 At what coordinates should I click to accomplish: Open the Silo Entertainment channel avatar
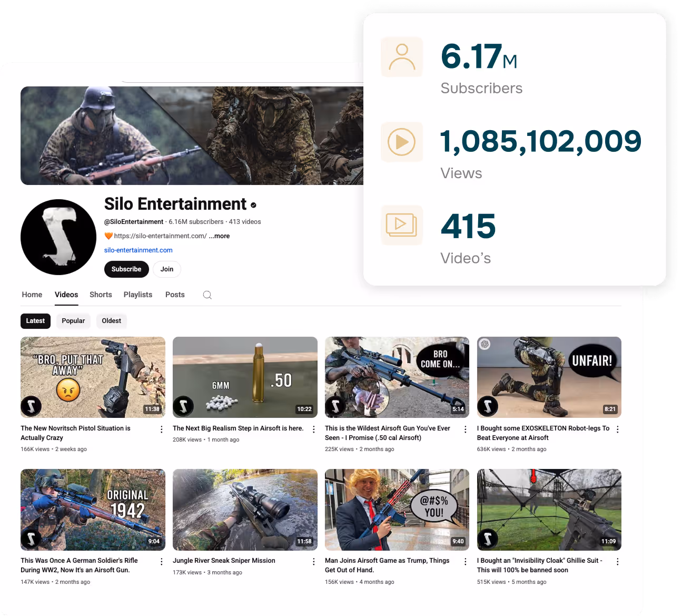58,237
